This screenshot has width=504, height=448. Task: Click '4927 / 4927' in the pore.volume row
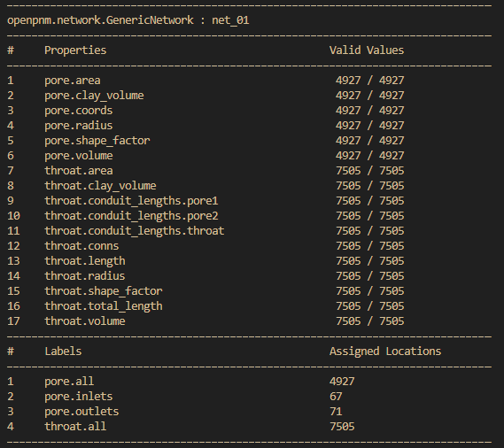(369, 156)
